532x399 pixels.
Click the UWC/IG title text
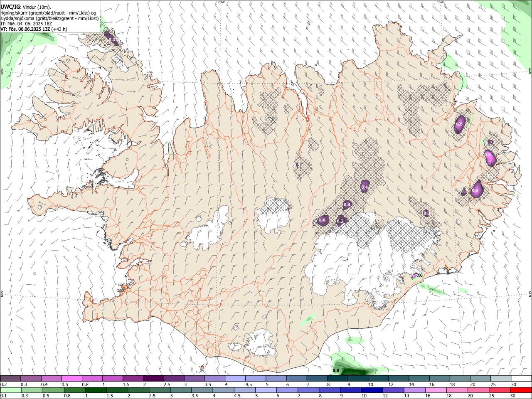click(10, 7)
